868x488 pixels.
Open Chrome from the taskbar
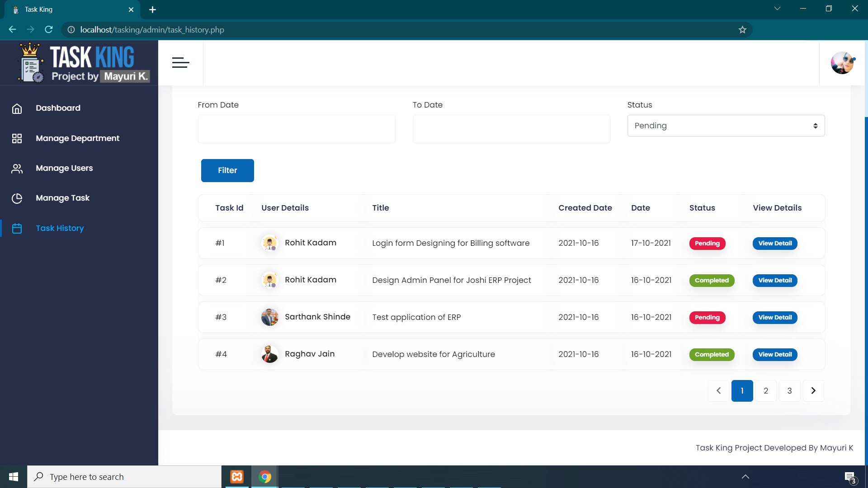[x=265, y=477]
